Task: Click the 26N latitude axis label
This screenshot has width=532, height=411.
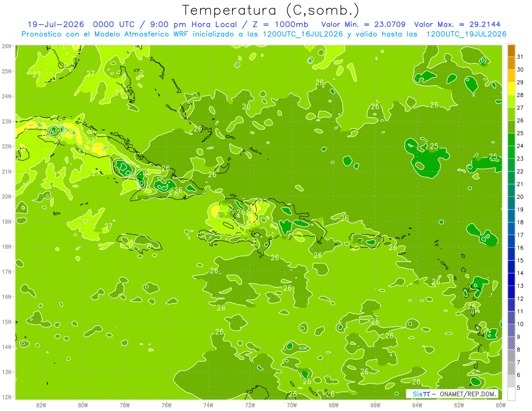Action: (x=6, y=46)
